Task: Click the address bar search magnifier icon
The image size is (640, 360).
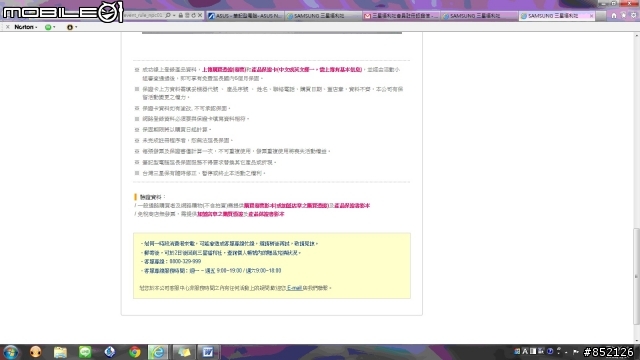Action: pyautogui.click(x=168, y=16)
